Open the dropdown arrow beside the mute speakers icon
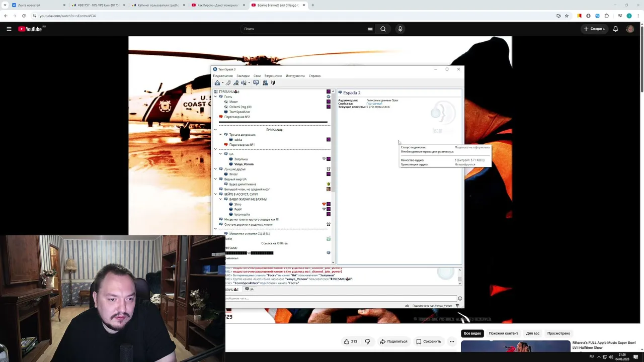The height and width of the screenshot is (362, 644). tap(249, 83)
